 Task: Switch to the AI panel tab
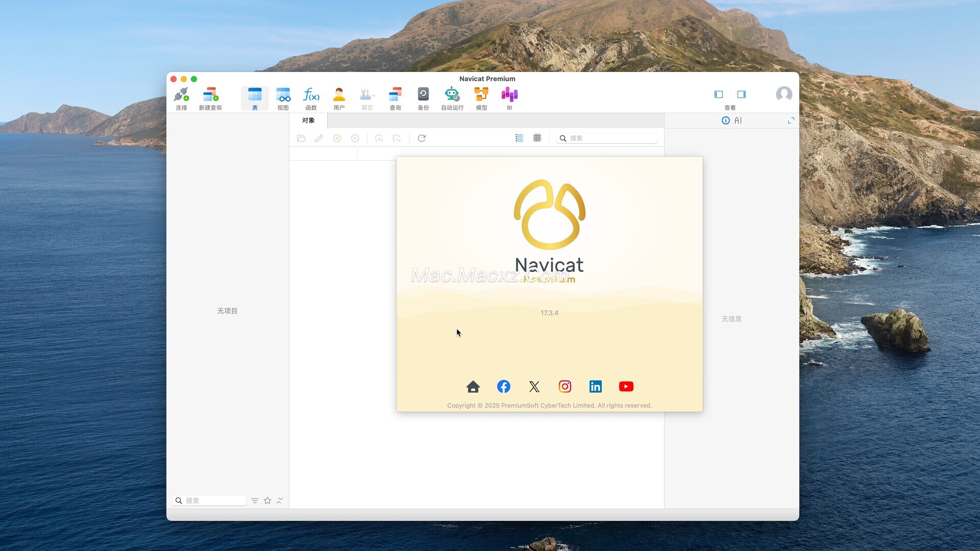click(738, 120)
